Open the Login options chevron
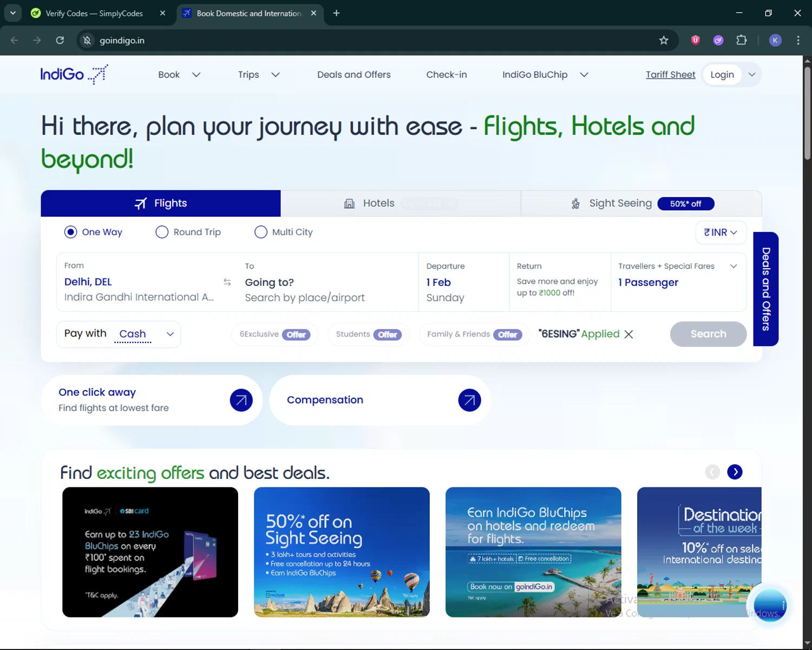The width and height of the screenshot is (812, 650). tap(752, 75)
